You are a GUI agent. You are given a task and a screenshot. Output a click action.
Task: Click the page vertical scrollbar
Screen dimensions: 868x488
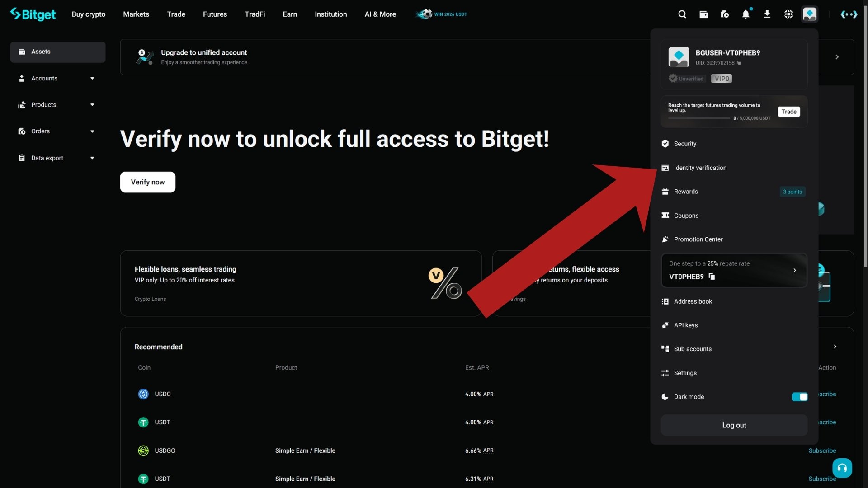coord(865,136)
